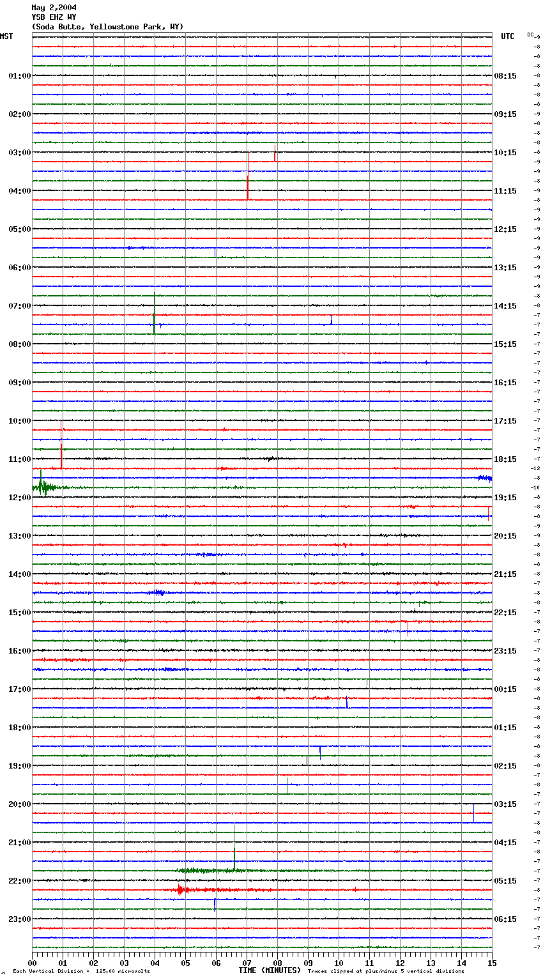Viewport: 543px width, 980px height.
Task: Click 'Each Vertical Division = 125.00 microvolts' note
Action: 81,972
